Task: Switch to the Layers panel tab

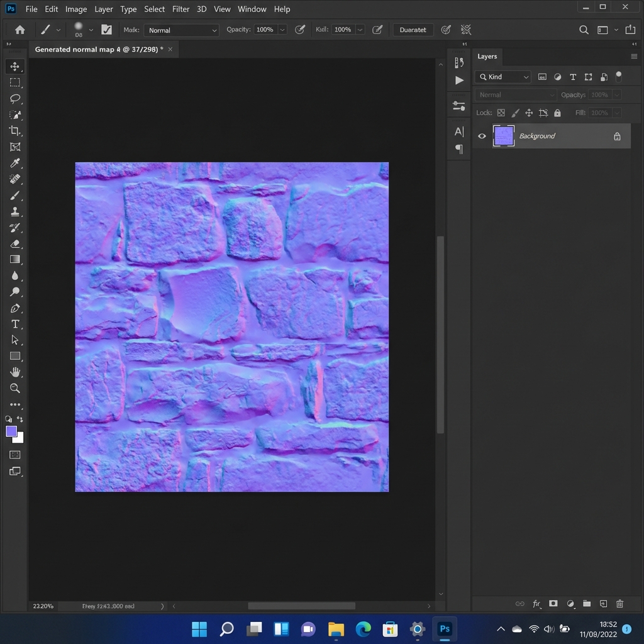Action: 487,56
